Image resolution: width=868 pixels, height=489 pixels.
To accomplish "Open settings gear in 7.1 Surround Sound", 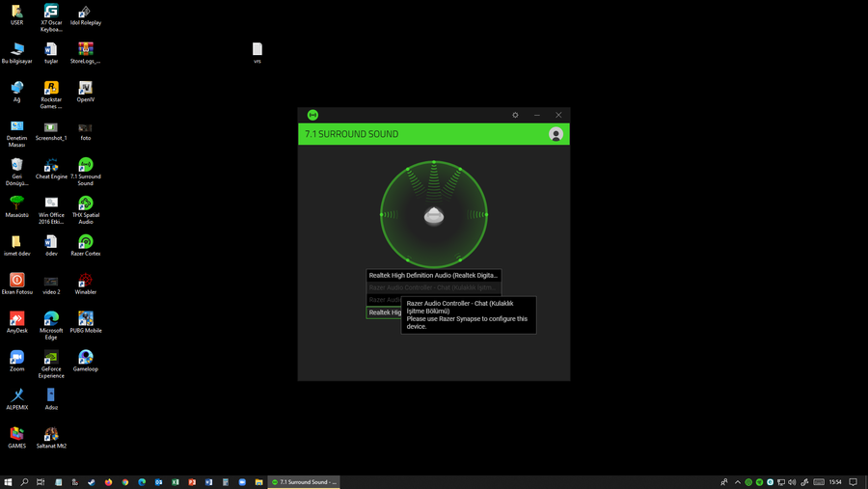I will [x=515, y=115].
